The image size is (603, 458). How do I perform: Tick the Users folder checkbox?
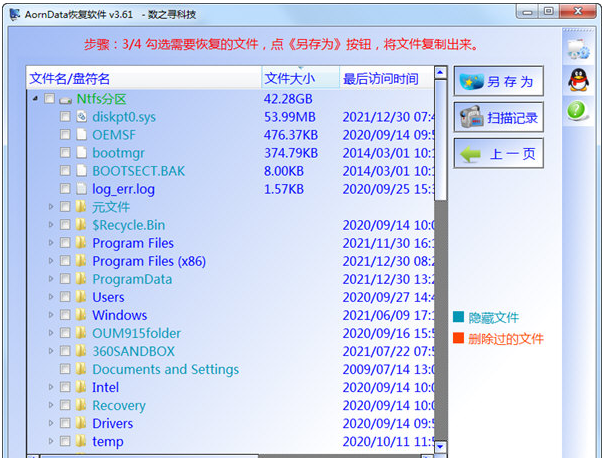pyautogui.click(x=65, y=297)
